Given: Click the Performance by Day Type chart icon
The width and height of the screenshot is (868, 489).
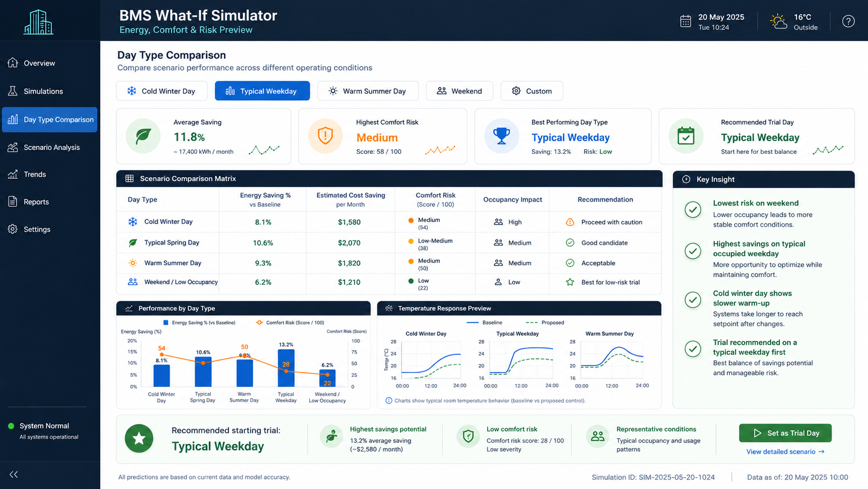Looking at the screenshot, I should point(129,308).
